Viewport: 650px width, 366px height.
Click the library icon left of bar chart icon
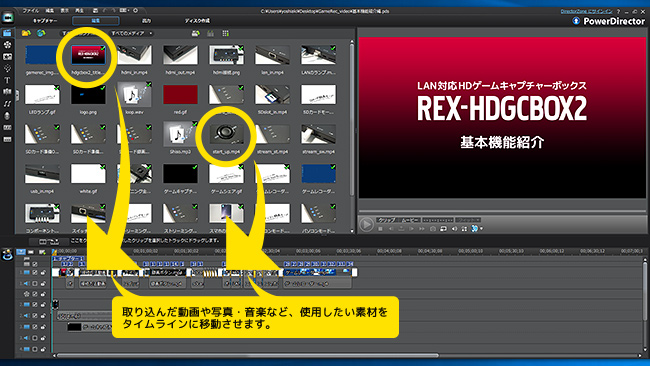point(196,33)
